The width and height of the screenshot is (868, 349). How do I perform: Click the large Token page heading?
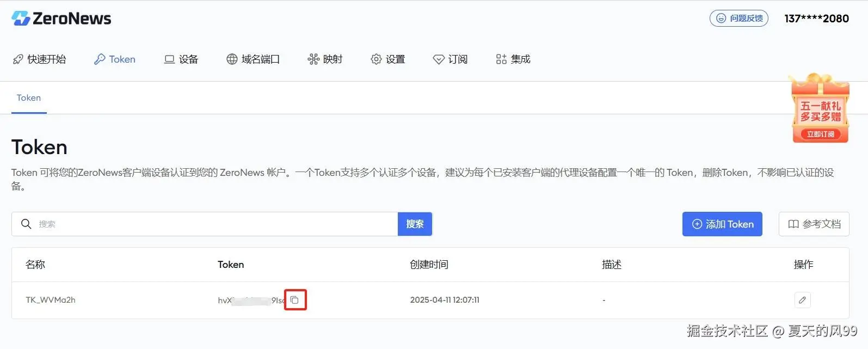(x=39, y=147)
